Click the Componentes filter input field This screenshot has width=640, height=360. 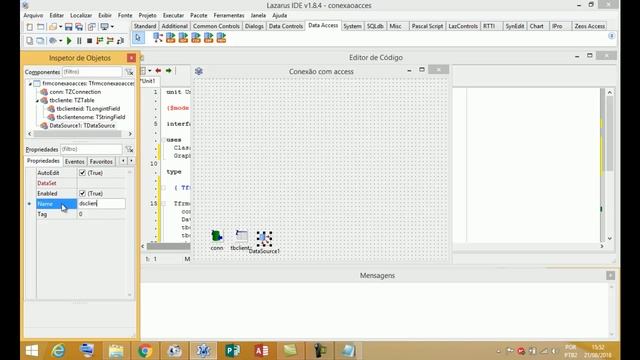[92, 72]
